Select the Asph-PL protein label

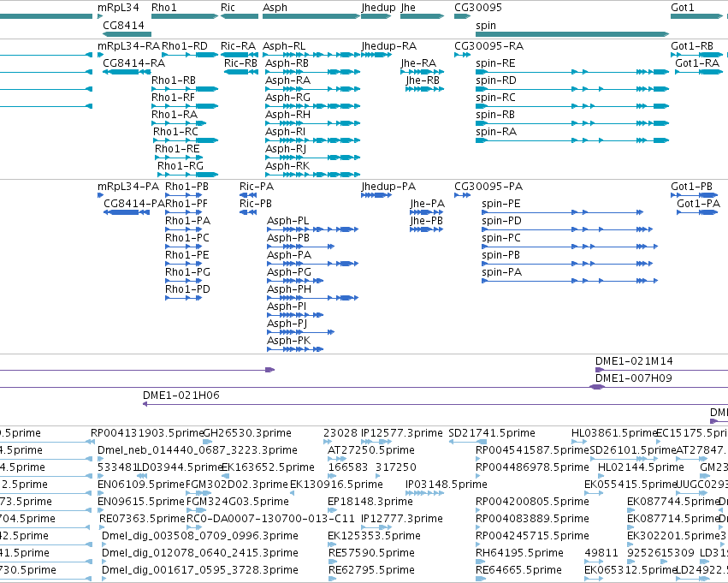click(x=287, y=221)
